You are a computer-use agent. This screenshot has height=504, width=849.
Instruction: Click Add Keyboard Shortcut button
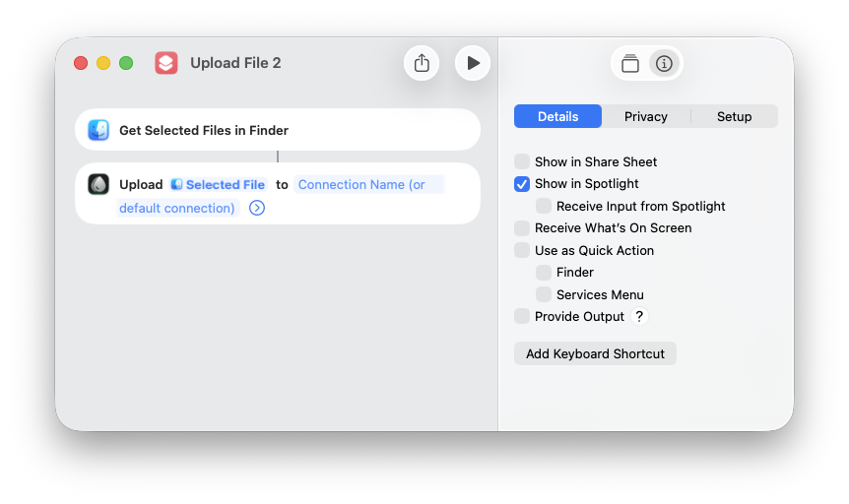click(595, 353)
